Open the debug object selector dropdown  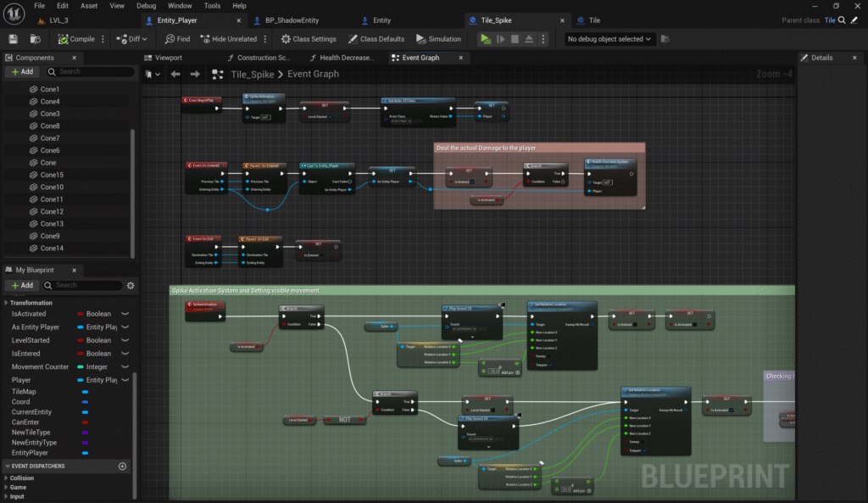[609, 39]
